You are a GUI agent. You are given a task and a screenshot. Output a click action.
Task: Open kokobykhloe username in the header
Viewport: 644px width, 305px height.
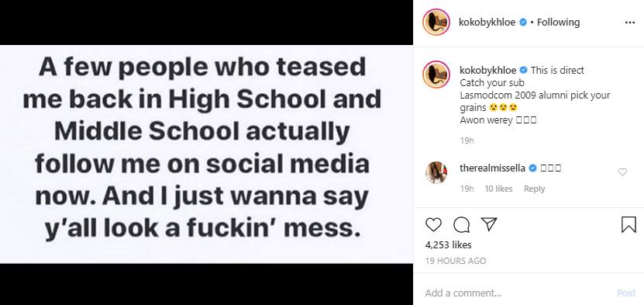click(487, 23)
